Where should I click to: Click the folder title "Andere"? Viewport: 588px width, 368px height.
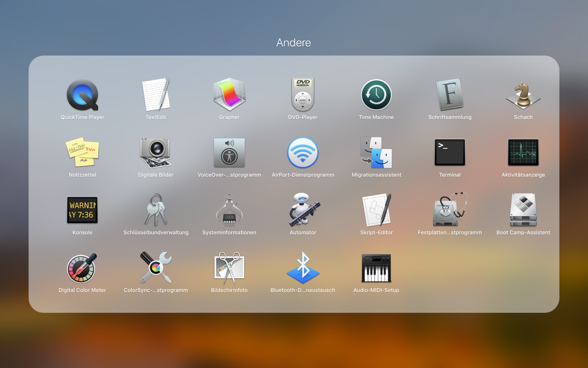click(x=294, y=43)
